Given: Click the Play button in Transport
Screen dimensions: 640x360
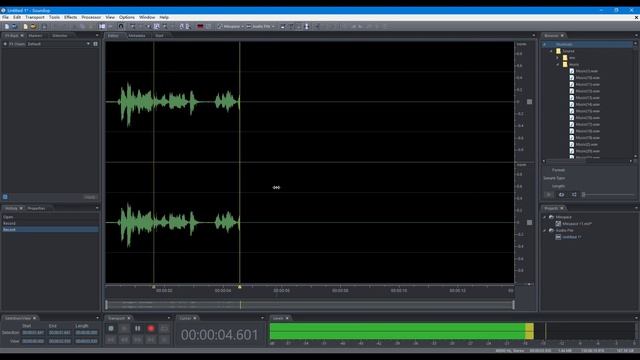Looking at the screenshot, I should (124, 328).
